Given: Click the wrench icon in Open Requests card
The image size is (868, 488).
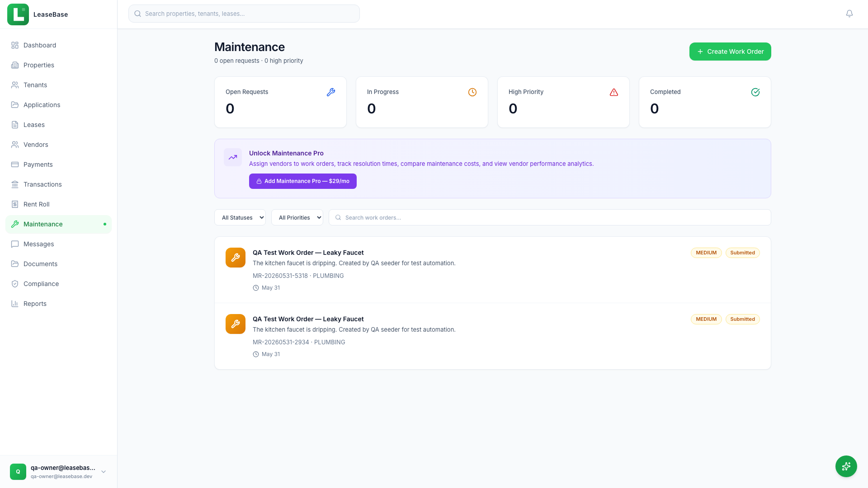Looking at the screenshot, I should [331, 92].
